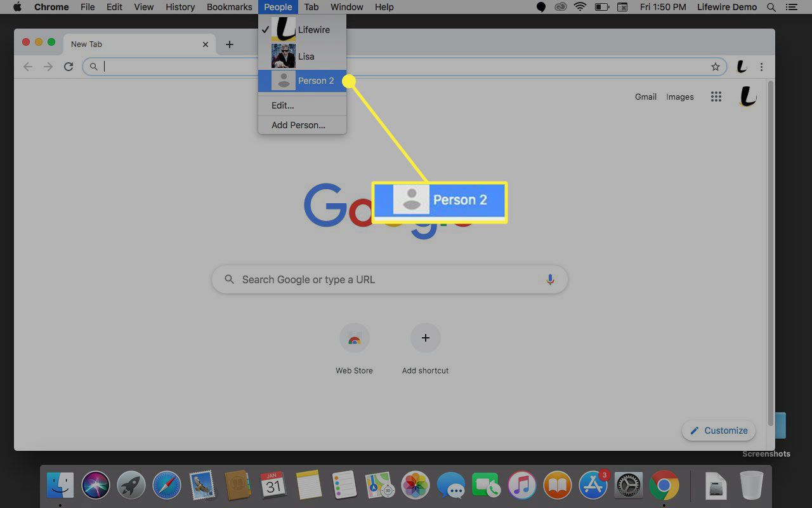Open the File menu
This screenshot has width=812, height=508.
(x=88, y=7)
